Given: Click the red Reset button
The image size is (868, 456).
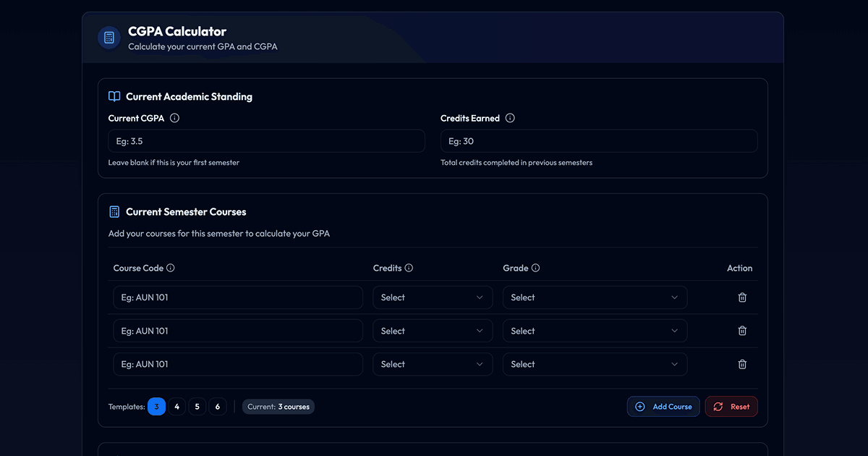Looking at the screenshot, I should pyautogui.click(x=731, y=407).
